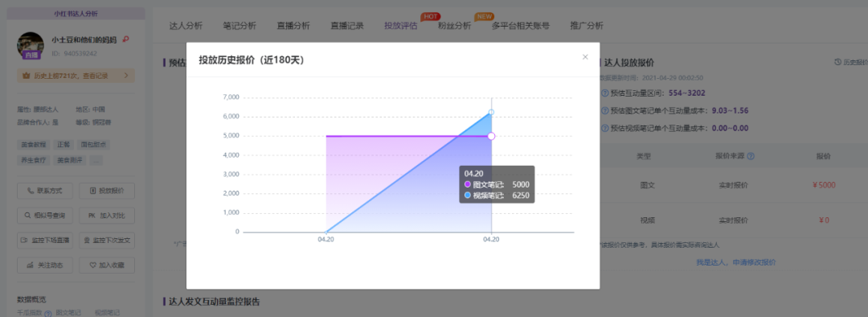
Task: Select the 投放评估 tab
Action: coord(401,26)
